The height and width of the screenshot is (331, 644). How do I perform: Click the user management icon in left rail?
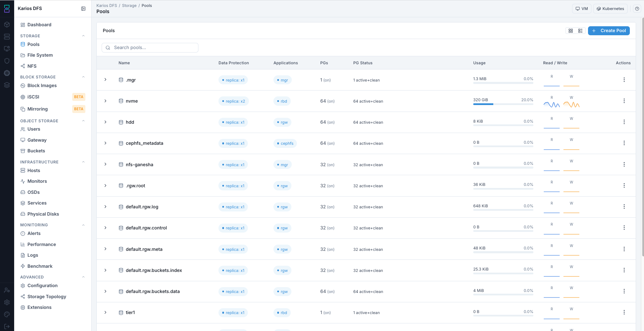pyautogui.click(x=7, y=290)
